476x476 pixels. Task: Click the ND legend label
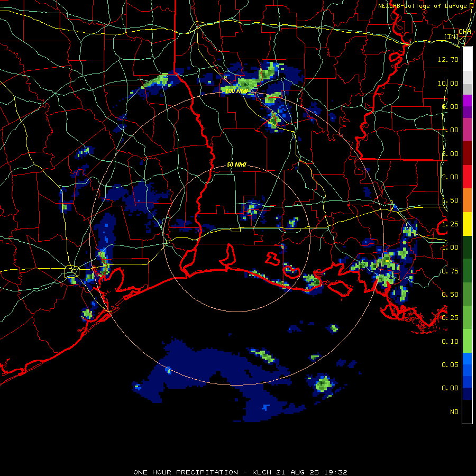454,412
